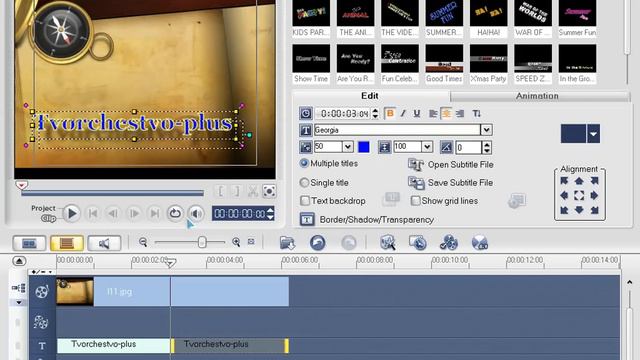Toggle Project/Clip playback mode
The width and height of the screenshot is (640, 360).
point(48,219)
